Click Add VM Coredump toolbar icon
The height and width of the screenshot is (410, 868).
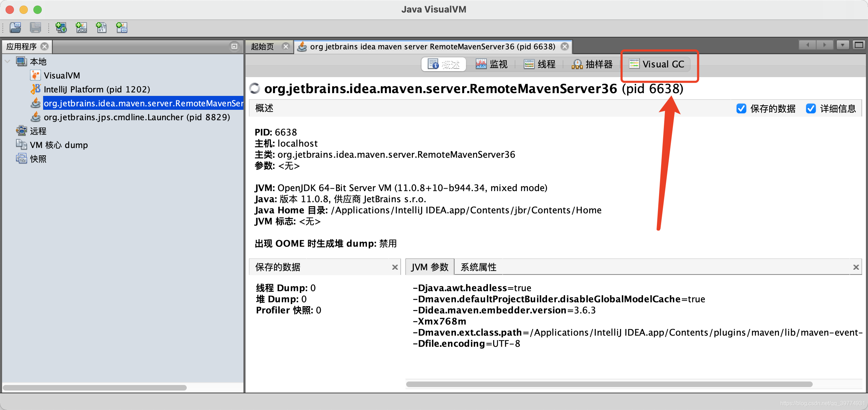(101, 27)
